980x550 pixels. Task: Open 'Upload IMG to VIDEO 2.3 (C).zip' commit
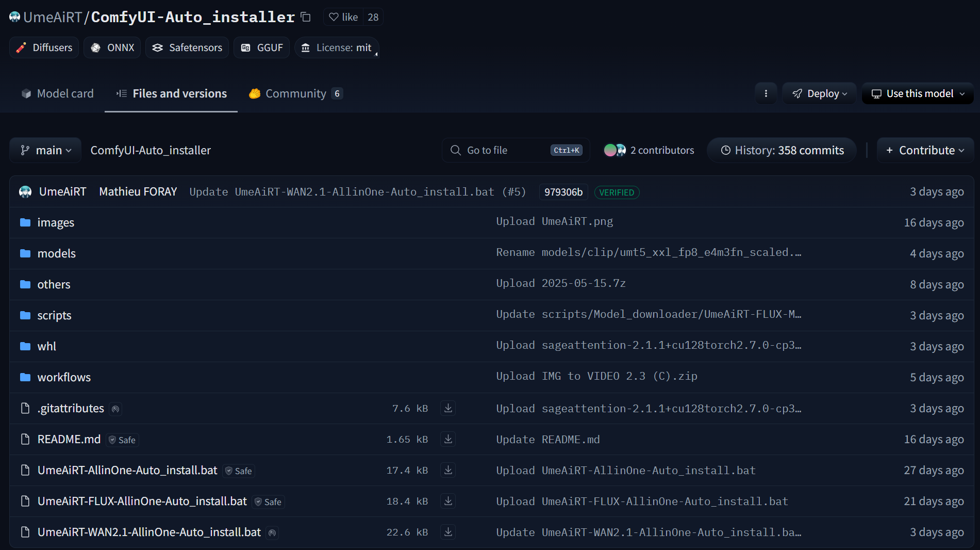[596, 376]
